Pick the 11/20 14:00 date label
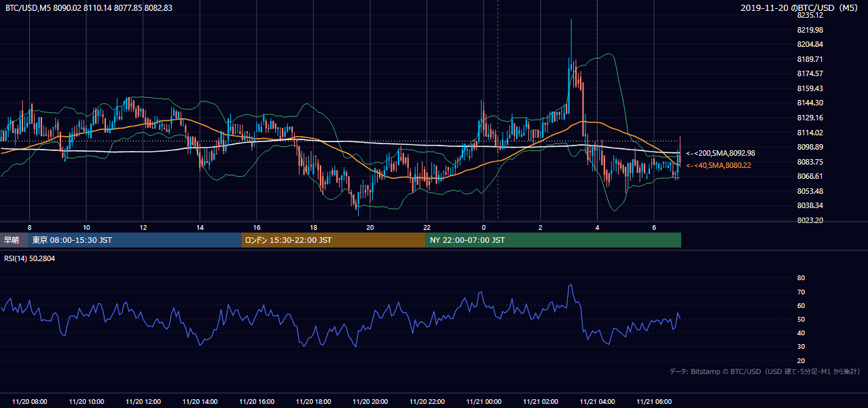 (200, 402)
